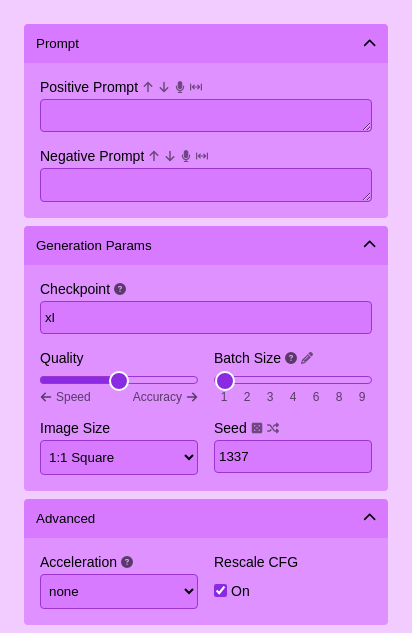
Task: Click the shuffle icon beside Seed
Action: pos(273,428)
